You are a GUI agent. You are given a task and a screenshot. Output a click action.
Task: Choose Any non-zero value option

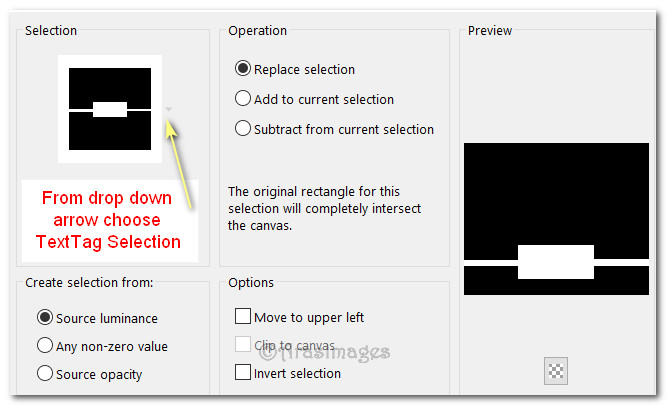[x=45, y=346]
